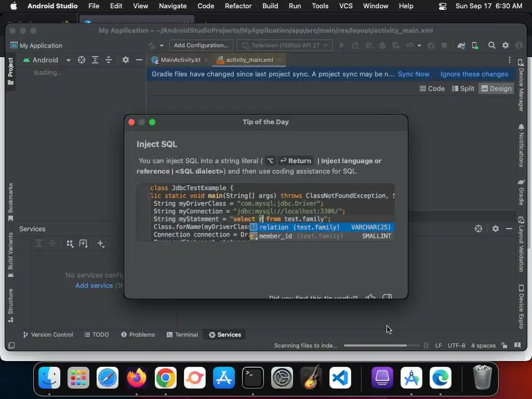
Task: Click Add Configuration button
Action: pos(201,46)
